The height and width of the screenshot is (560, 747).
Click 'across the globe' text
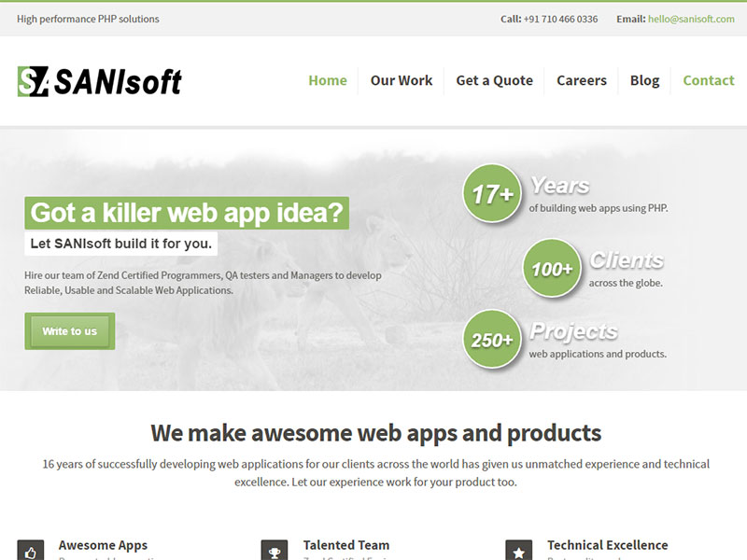tap(626, 283)
